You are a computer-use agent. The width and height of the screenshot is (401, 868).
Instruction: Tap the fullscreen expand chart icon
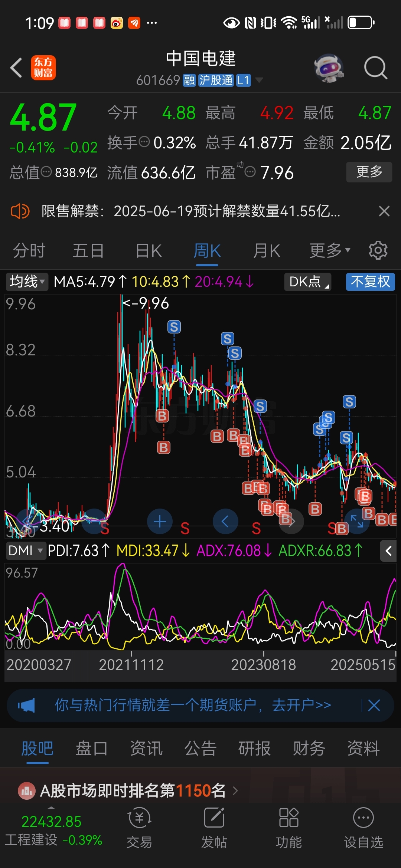pyautogui.click(x=357, y=522)
